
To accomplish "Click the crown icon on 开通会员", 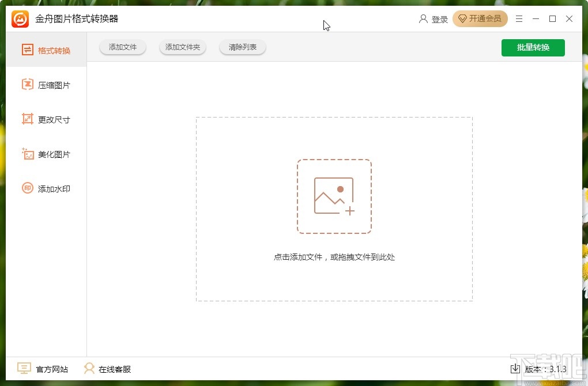I will pyautogui.click(x=463, y=18).
